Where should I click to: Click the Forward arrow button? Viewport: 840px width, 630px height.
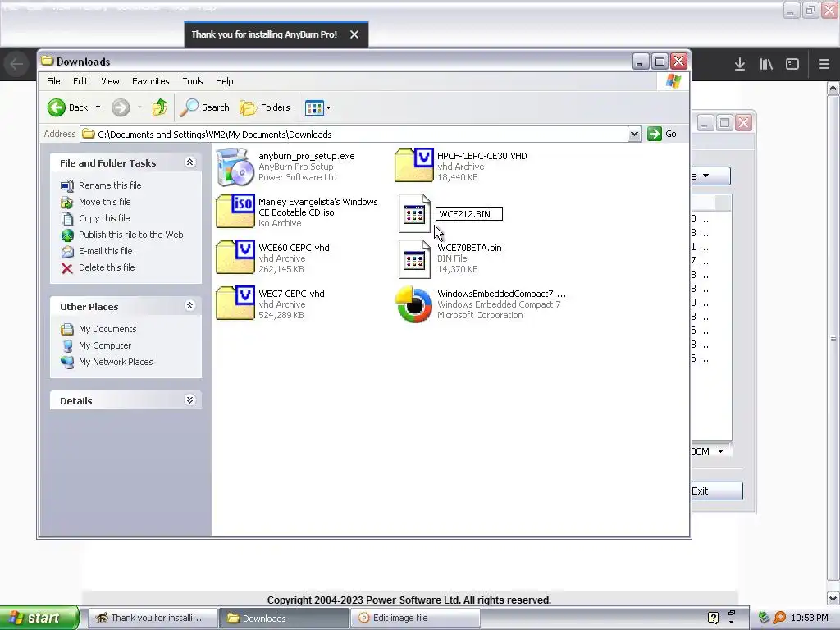pos(121,107)
